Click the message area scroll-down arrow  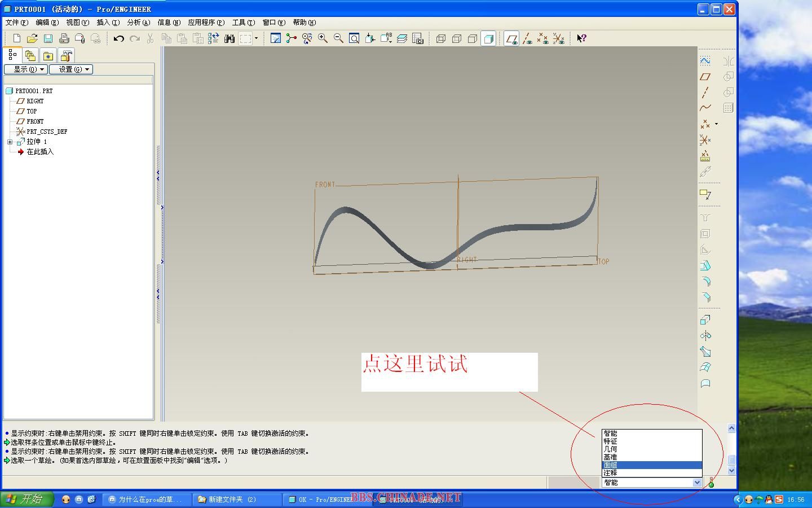[731, 470]
